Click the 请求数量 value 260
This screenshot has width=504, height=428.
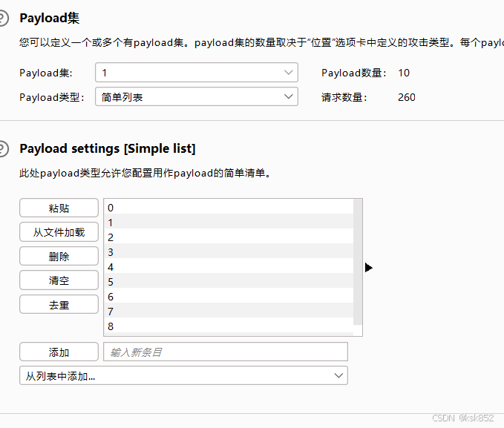pos(407,97)
